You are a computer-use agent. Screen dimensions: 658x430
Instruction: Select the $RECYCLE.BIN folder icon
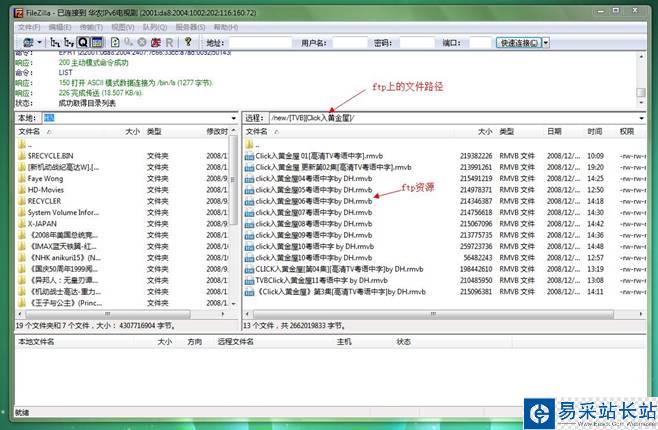point(22,156)
